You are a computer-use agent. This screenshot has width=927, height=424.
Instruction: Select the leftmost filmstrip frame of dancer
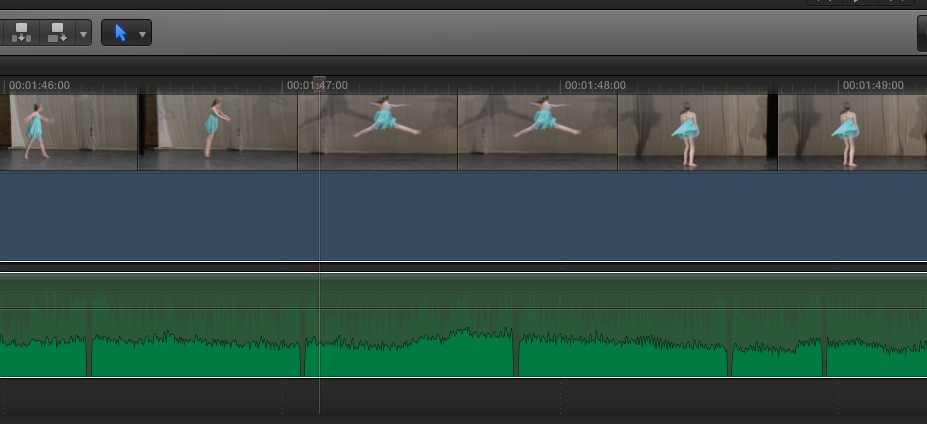point(70,132)
